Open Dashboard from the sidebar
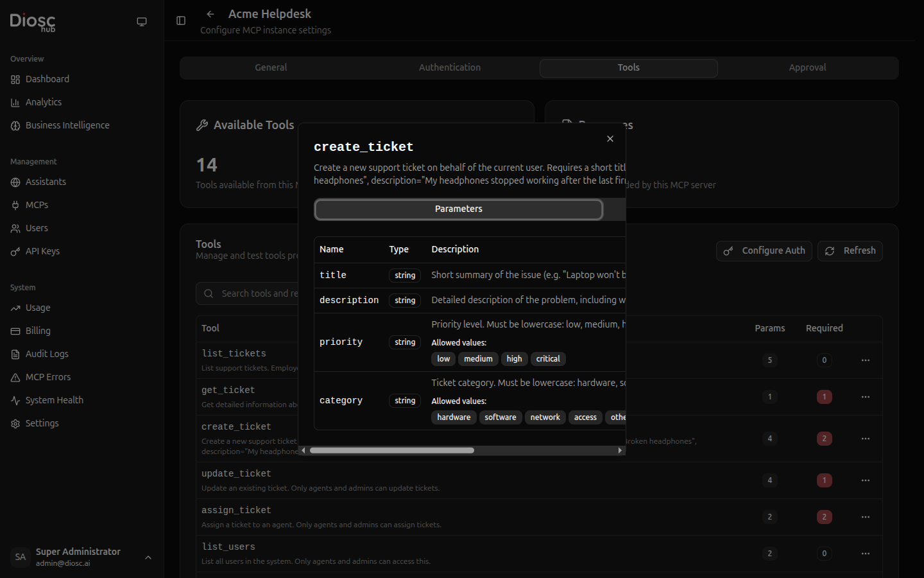The height and width of the screenshot is (578, 924). click(46, 78)
